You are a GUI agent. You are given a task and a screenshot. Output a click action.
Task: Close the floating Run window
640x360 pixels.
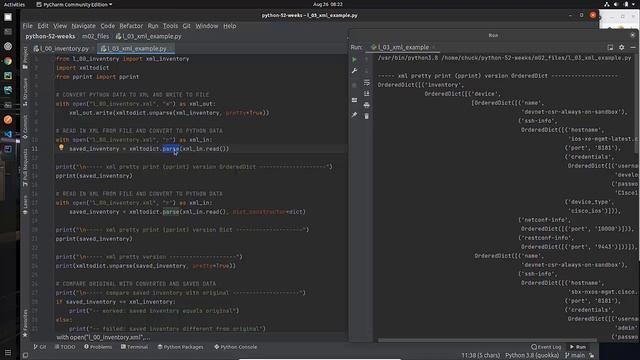[x=633, y=35]
